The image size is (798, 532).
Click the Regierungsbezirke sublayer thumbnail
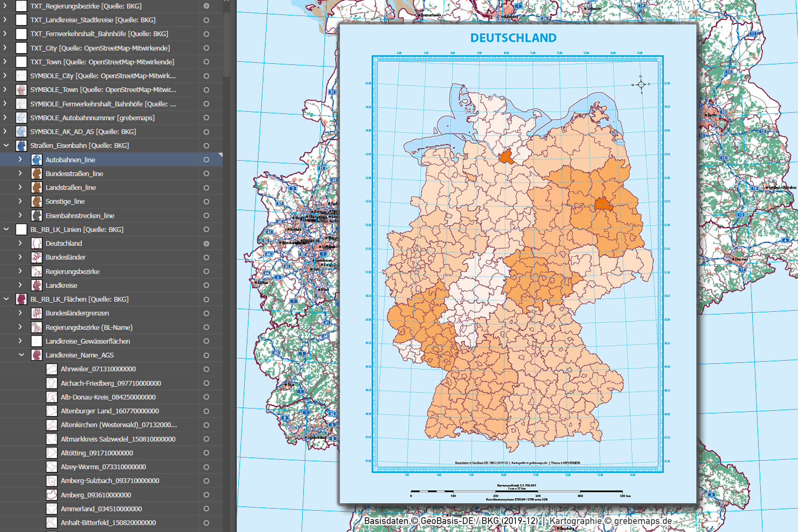(x=36, y=271)
